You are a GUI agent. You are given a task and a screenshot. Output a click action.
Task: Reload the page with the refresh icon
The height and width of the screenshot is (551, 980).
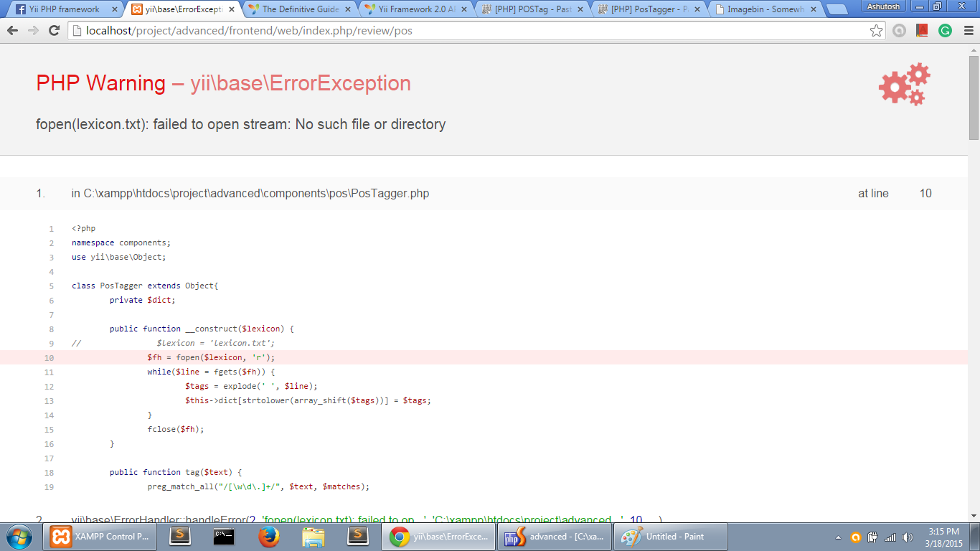(54, 31)
